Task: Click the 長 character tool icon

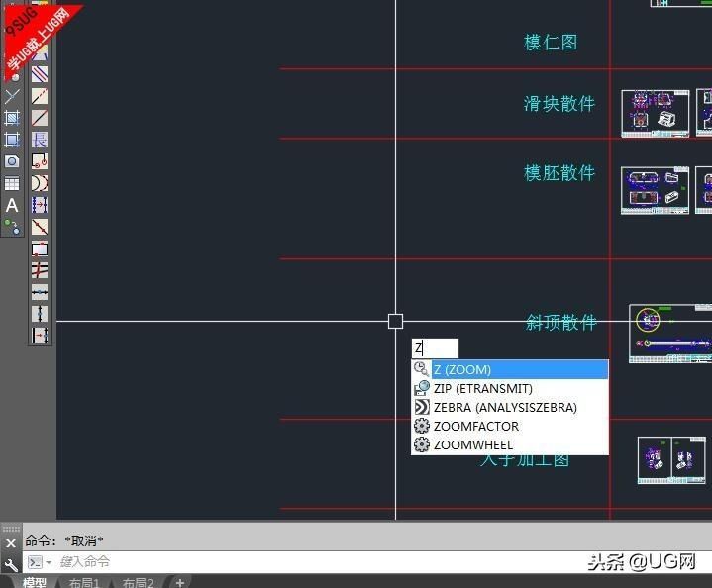Action: [40, 140]
